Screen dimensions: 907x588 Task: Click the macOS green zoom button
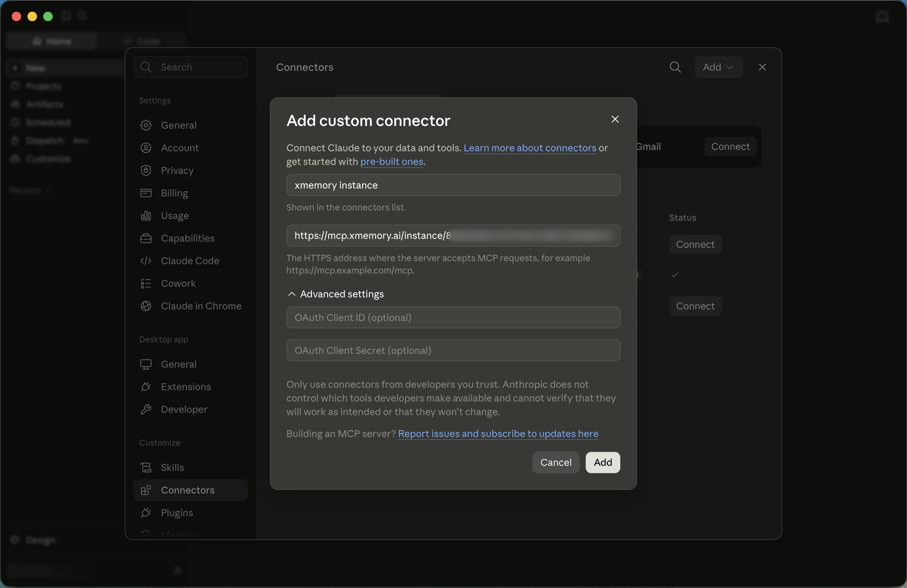48,16
